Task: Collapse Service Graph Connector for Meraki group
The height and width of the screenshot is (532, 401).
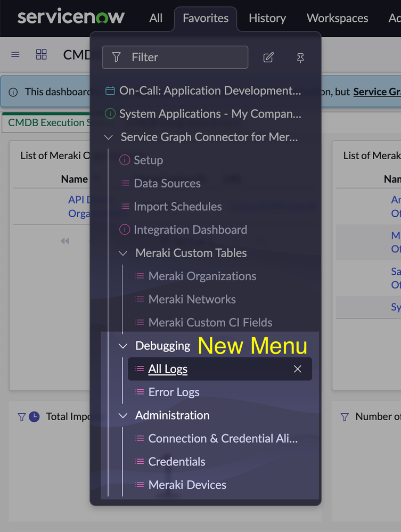Action: (109, 137)
